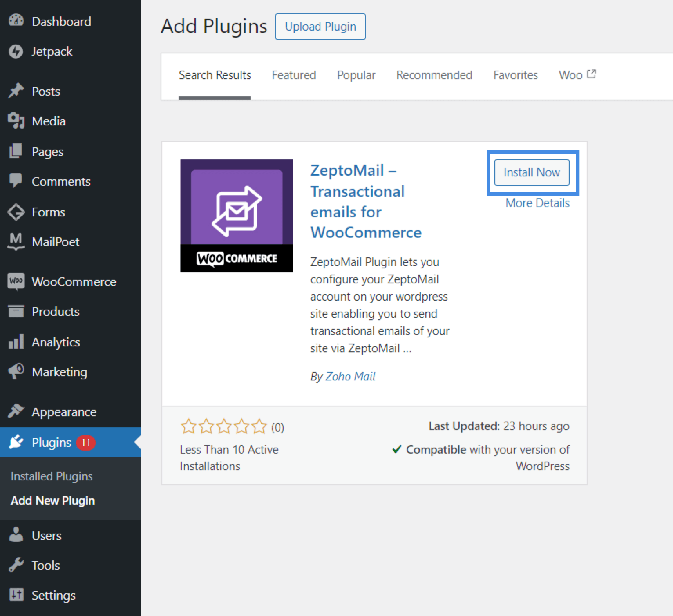Screen dimensions: 673x616
Task: Click the ZeptoMail plugin thumbnail image
Action: click(237, 216)
